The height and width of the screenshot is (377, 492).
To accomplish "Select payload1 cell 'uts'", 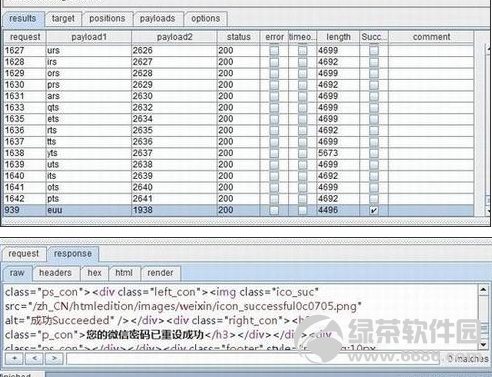I will point(89,164).
